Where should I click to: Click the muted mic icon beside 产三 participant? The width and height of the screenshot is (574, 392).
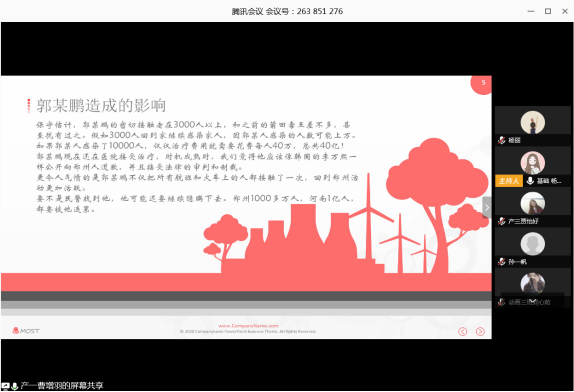pos(502,221)
